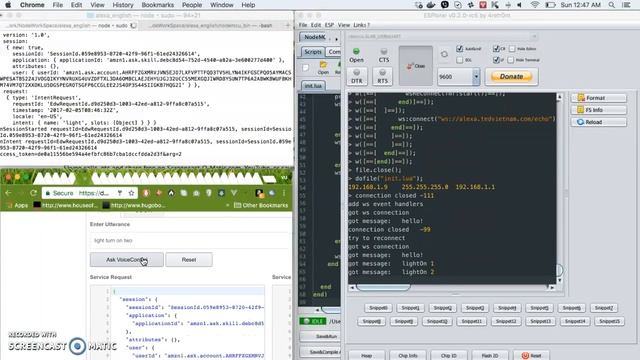The image size is (640, 360).
Task: Click the Chip Info button
Action: tap(408, 356)
